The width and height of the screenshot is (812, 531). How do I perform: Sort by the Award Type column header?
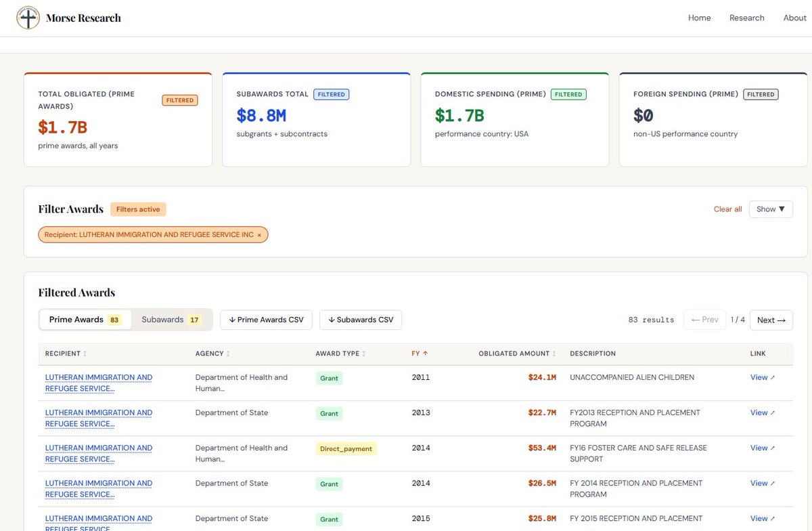[x=340, y=354]
